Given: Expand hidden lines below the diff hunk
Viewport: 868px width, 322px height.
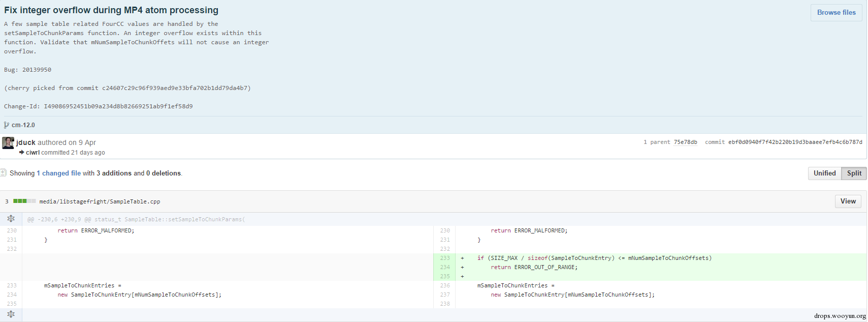Looking at the screenshot, I should click(11, 314).
